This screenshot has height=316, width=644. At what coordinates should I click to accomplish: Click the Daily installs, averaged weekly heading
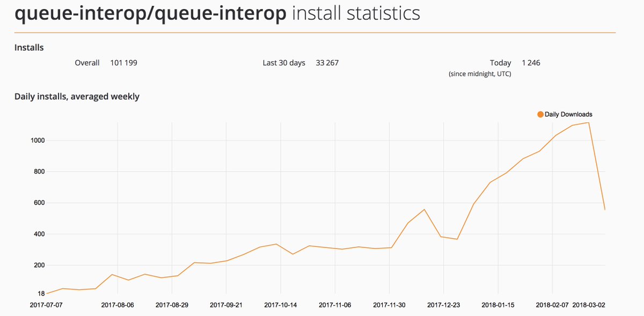[77, 97]
